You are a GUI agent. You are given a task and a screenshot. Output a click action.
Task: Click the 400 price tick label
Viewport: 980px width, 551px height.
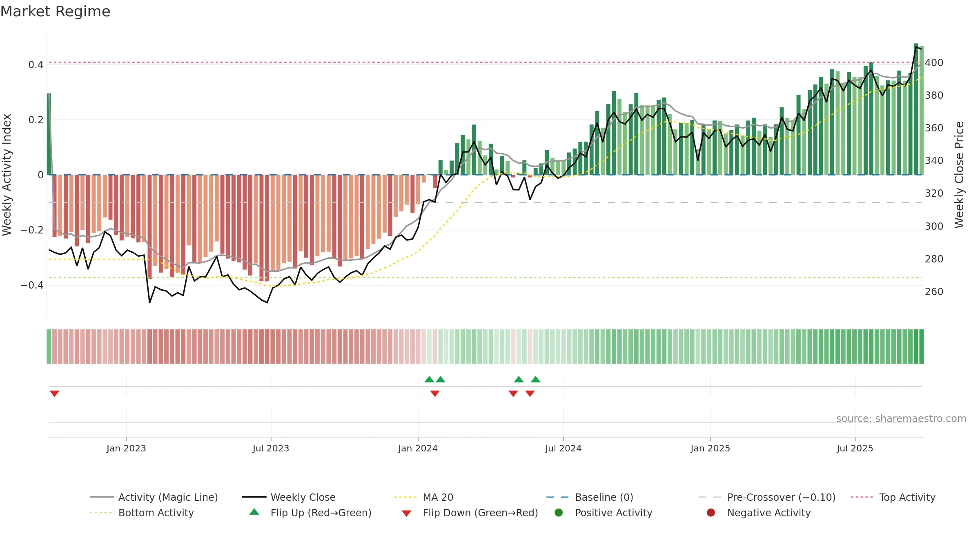point(934,63)
